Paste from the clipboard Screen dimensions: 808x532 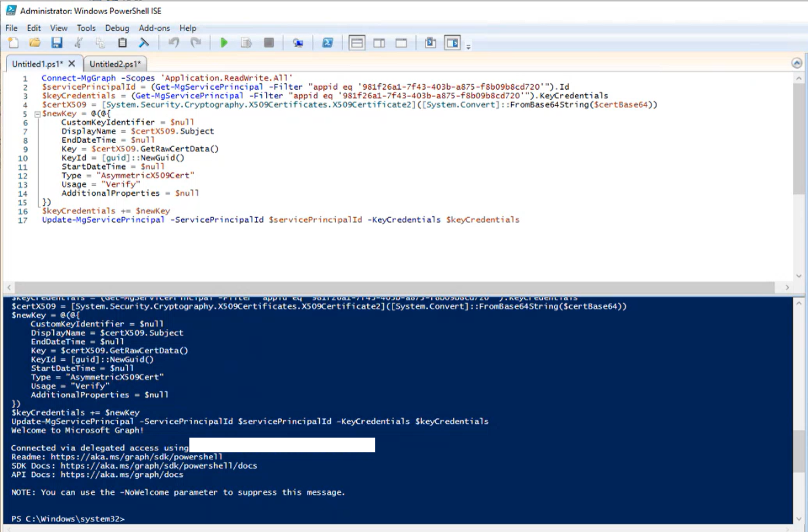122,43
